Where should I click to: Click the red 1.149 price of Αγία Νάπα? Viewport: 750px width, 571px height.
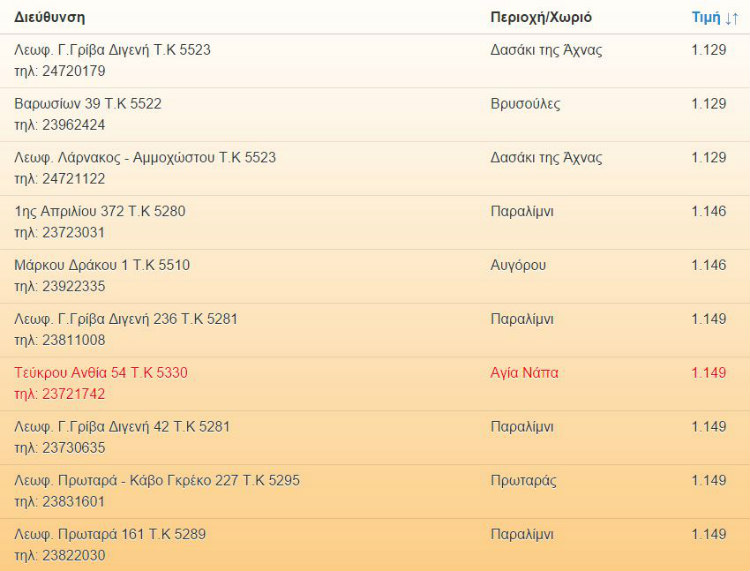point(709,373)
